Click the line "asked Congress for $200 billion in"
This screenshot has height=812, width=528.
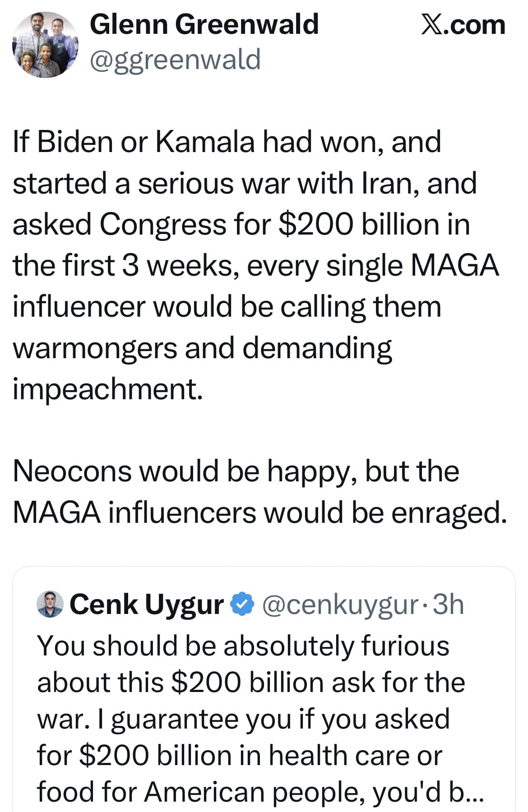241,224
